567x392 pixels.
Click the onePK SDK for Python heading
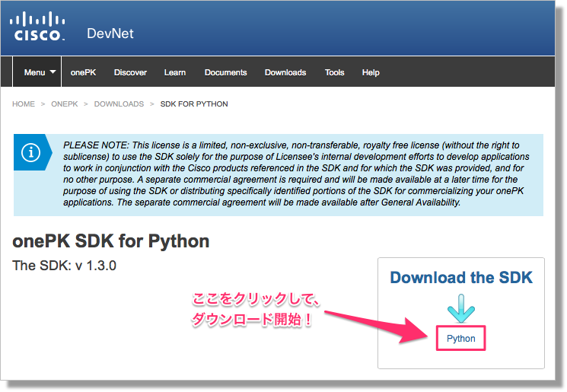(111, 241)
